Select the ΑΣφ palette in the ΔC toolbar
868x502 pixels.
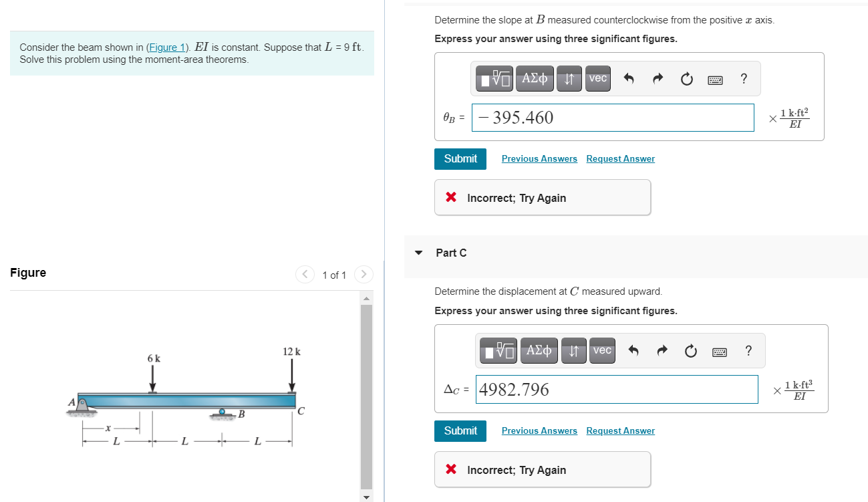point(539,350)
